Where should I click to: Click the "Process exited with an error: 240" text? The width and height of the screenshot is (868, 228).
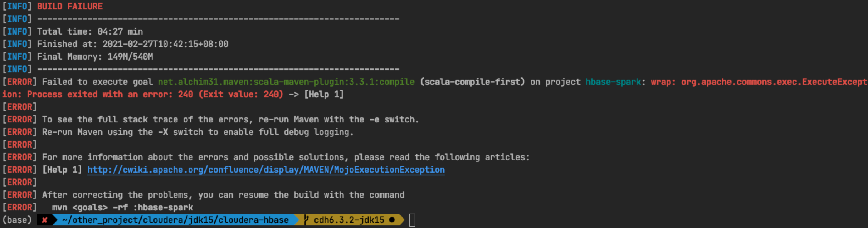click(x=110, y=95)
